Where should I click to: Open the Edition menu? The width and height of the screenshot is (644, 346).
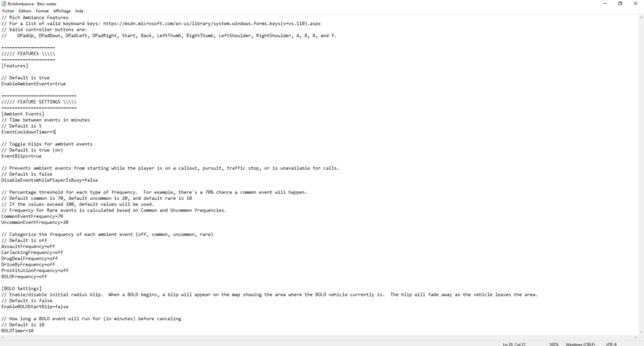[x=24, y=11]
